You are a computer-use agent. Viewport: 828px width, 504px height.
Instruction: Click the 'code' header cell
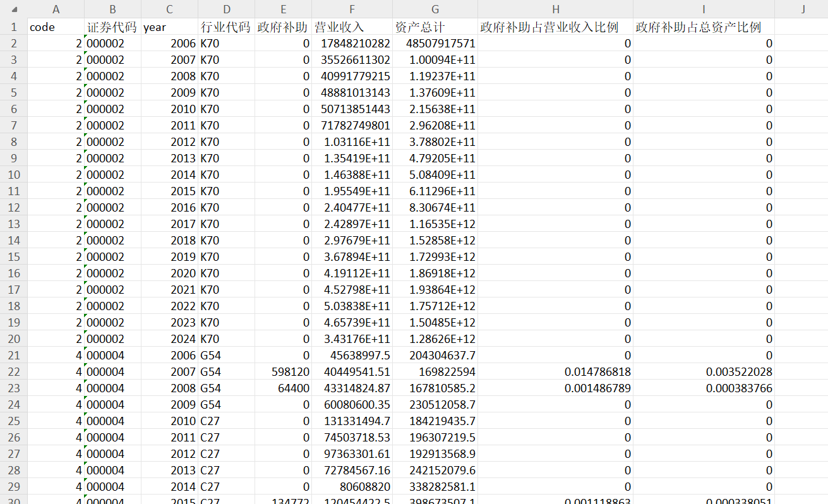tap(56, 27)
